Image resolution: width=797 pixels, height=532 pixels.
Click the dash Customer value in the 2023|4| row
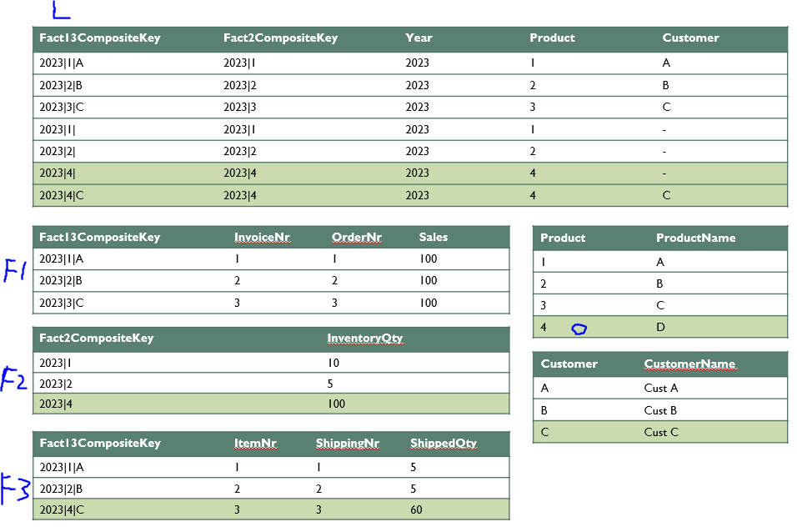tap(664, 173)
